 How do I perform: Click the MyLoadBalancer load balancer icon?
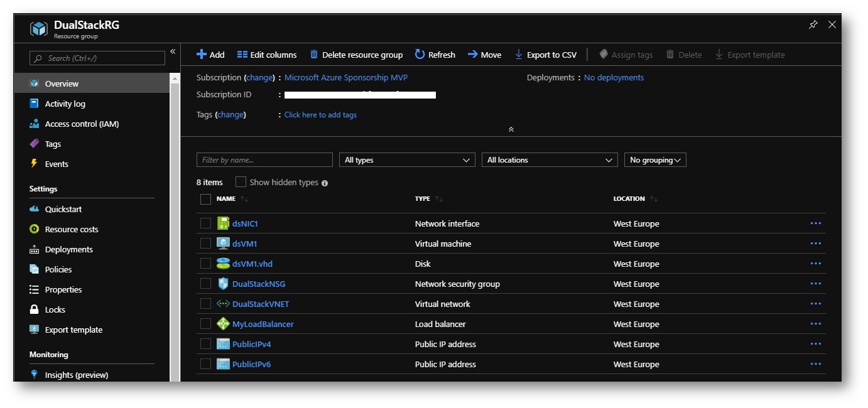tap(223, 324)
